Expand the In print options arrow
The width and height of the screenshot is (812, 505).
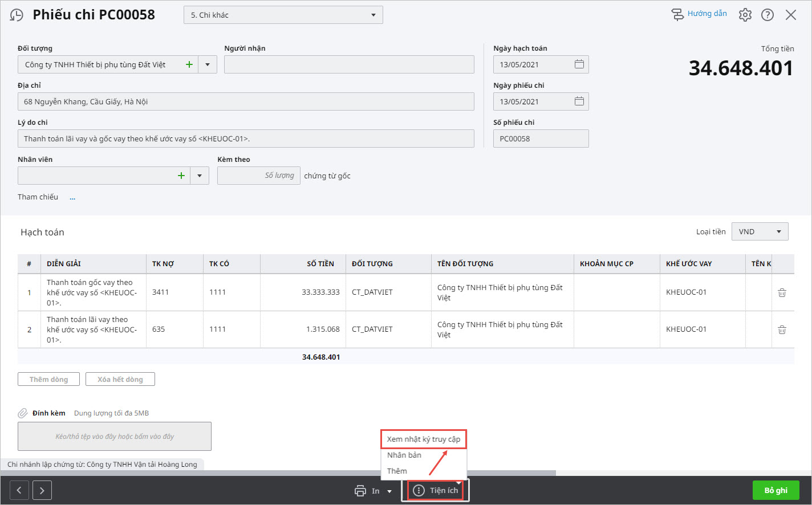[389, 491]
